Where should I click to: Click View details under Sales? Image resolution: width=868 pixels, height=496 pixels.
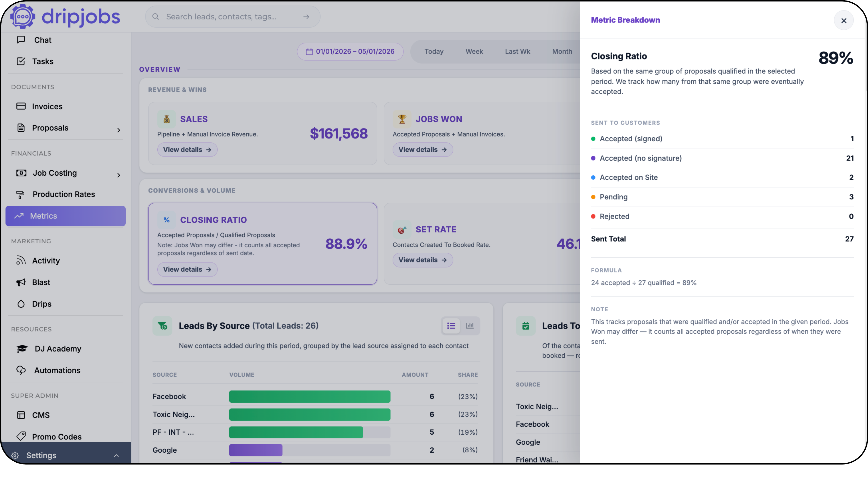click(187, 149)
